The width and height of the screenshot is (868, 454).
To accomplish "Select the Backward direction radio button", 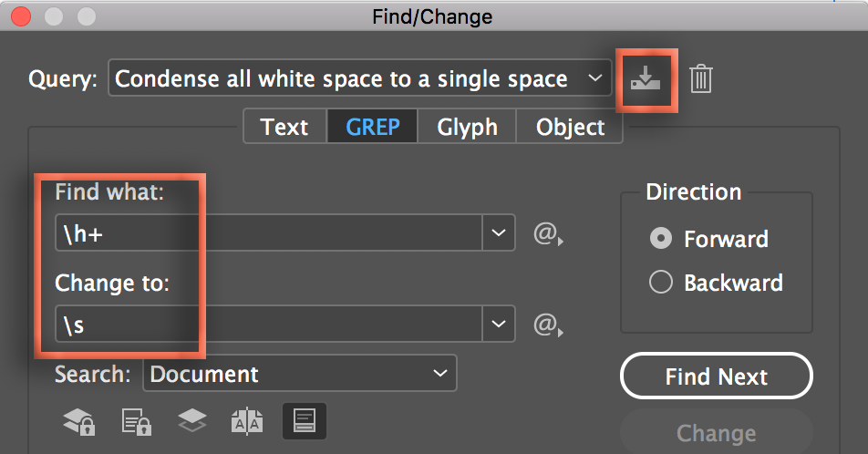I will coord(661,283).
